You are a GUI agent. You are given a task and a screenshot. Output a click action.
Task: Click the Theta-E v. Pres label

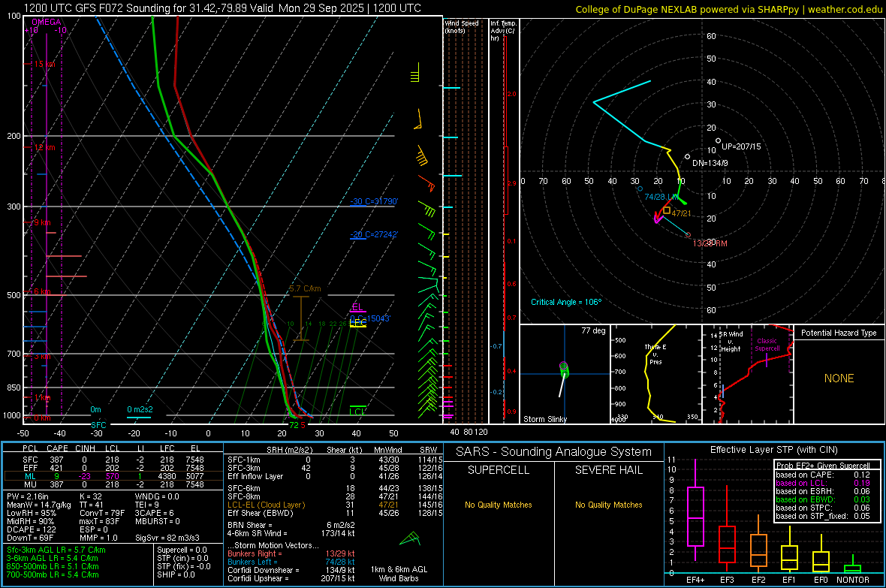655,354
